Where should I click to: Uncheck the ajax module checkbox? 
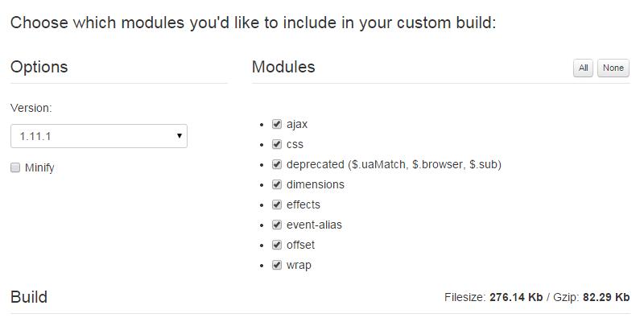pyautogui.click(x=277, y=124)
